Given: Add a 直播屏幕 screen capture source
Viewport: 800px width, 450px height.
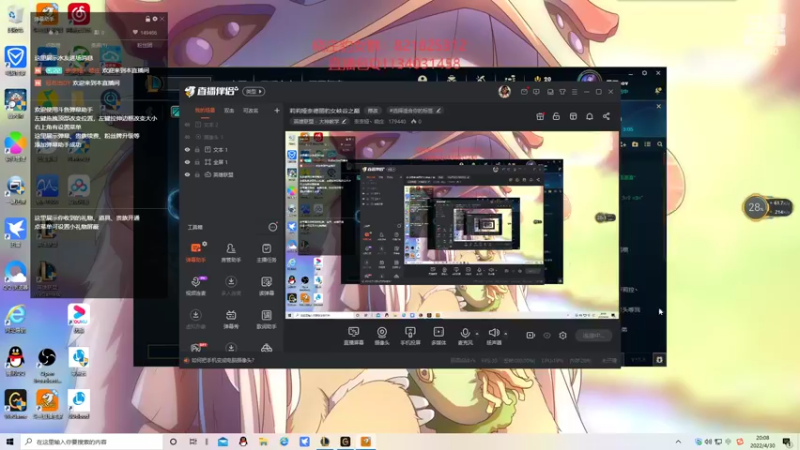Looking at the screenshot, I should coord(354,336).
